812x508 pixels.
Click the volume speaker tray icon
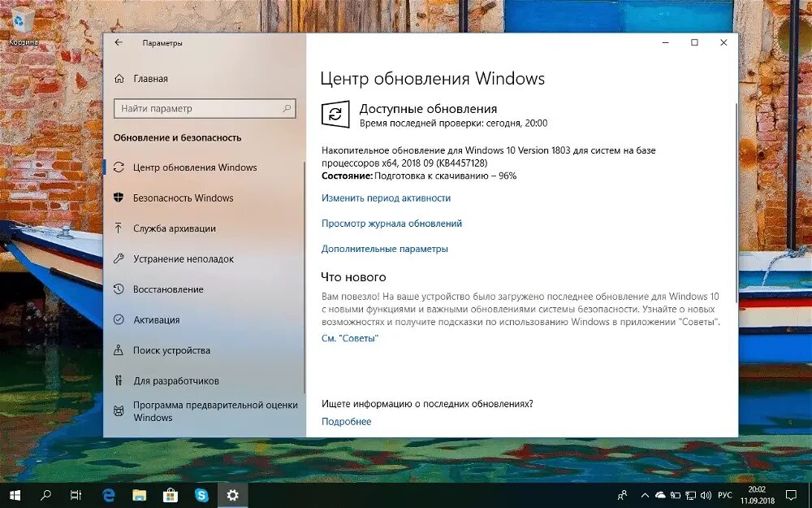(x=706, y=495)
